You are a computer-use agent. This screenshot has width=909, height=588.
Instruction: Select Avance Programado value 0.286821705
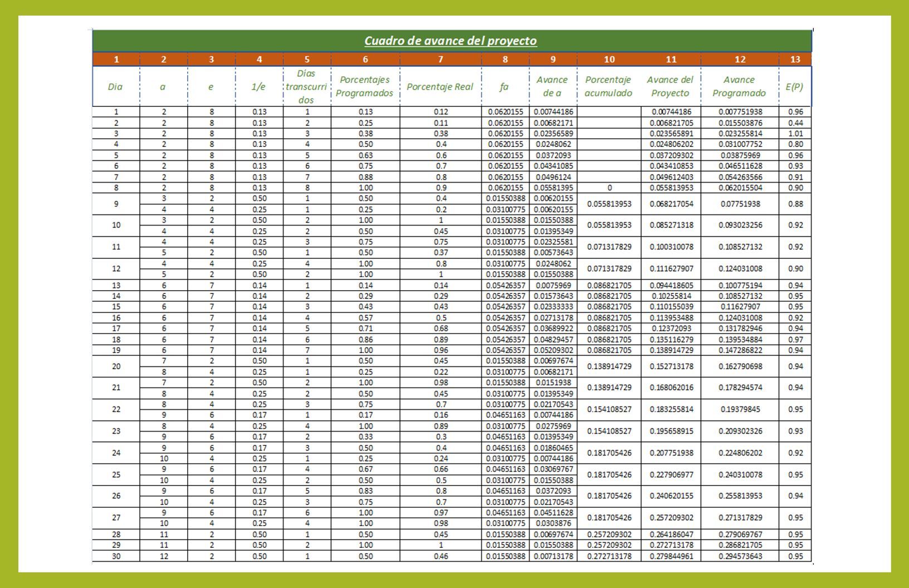[740, 545]
